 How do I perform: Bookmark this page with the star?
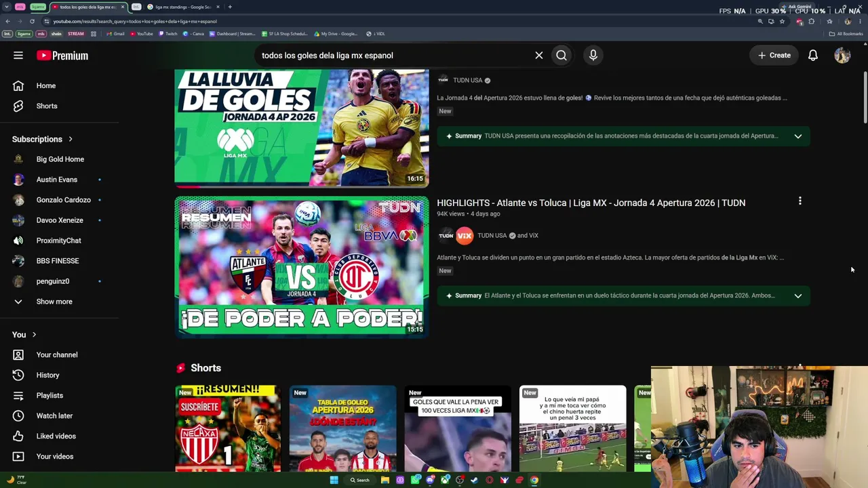tap(782, 21)
